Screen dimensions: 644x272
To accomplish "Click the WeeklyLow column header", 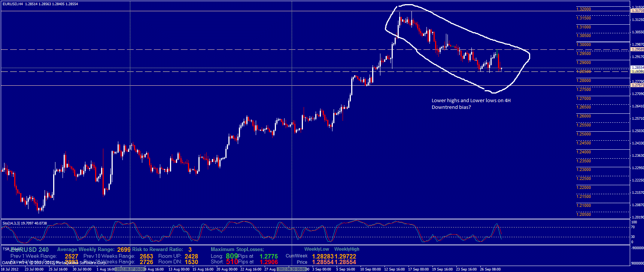I will (316, 249).
